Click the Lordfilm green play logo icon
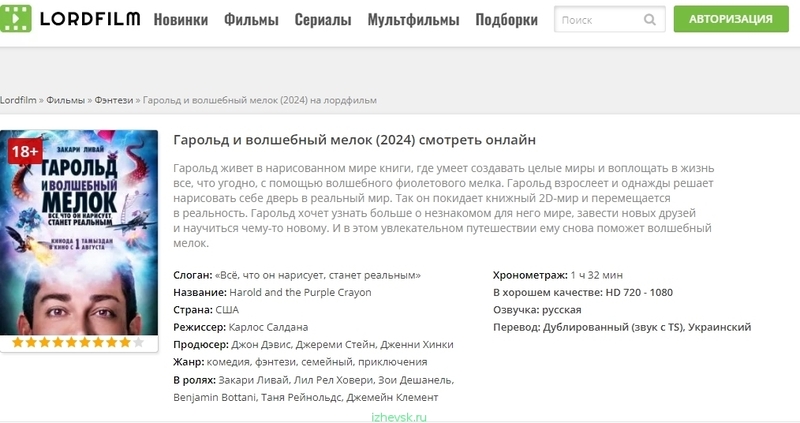Viewport: 800px width, 423px height. [x=16, y=19]
